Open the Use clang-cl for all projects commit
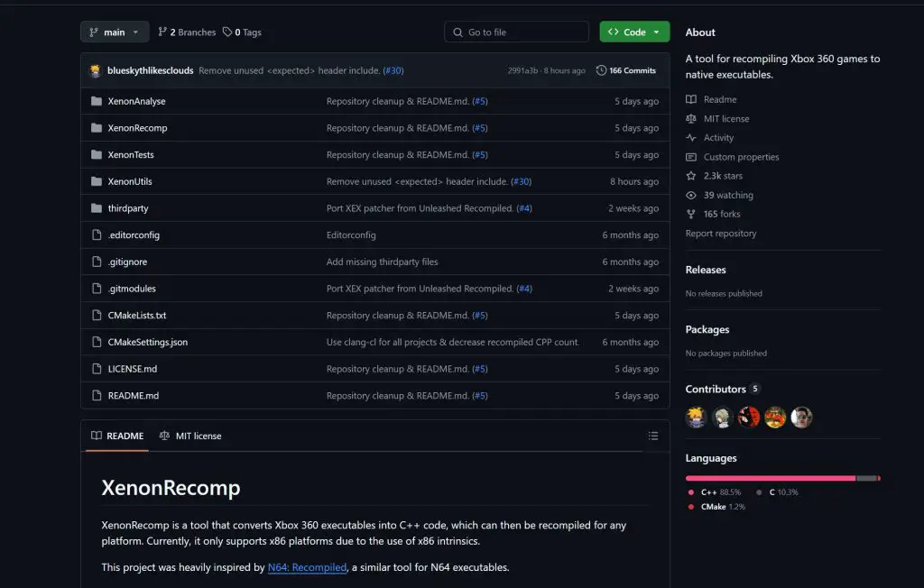Image resolution: width=924 pixels, height=588 pixels. (453, 343)
